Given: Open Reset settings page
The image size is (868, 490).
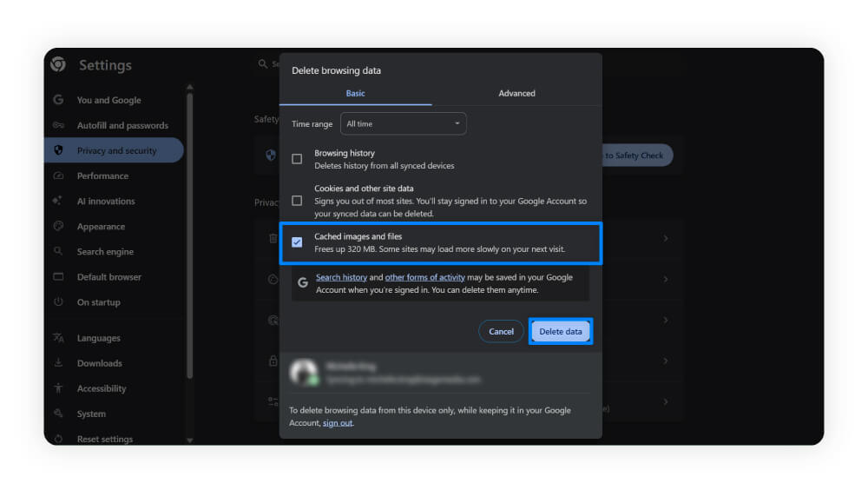Looking at the screenshot, I should point(105,439).
